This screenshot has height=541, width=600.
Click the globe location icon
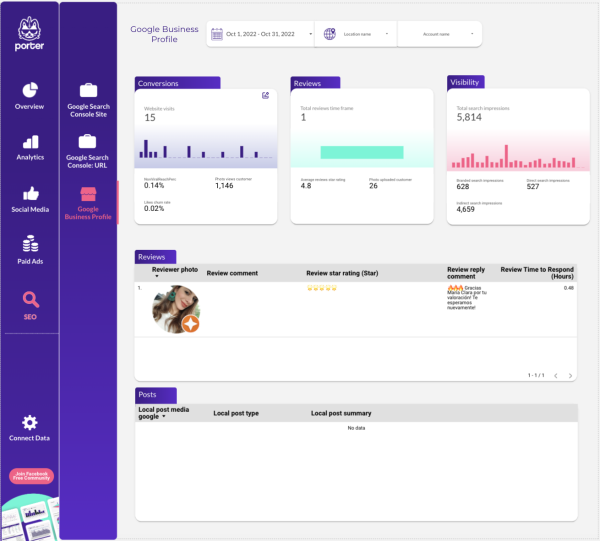pyautogui.click(x=330, y=34)
